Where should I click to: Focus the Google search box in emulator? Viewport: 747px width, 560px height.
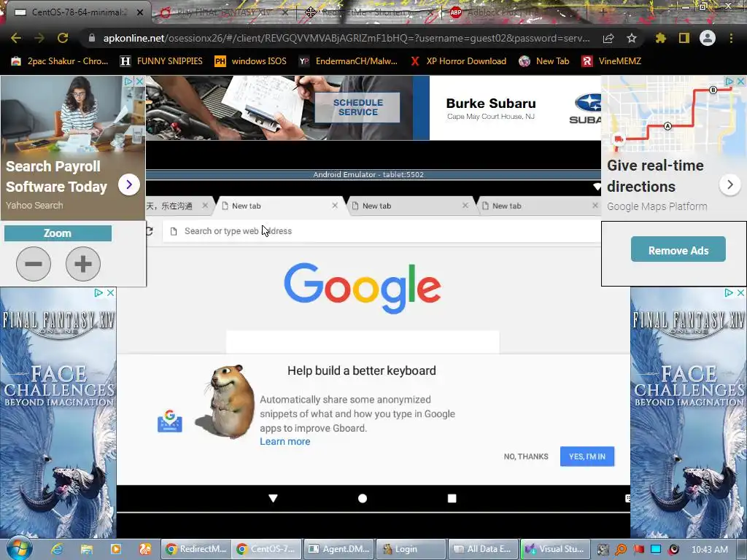(x=363, y=341)
